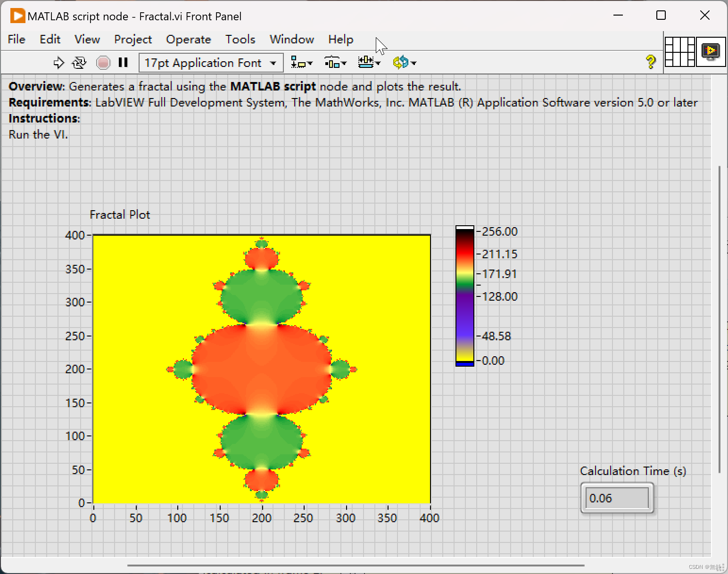Click the LabVIEW logo in title bar

click(17, 16)
